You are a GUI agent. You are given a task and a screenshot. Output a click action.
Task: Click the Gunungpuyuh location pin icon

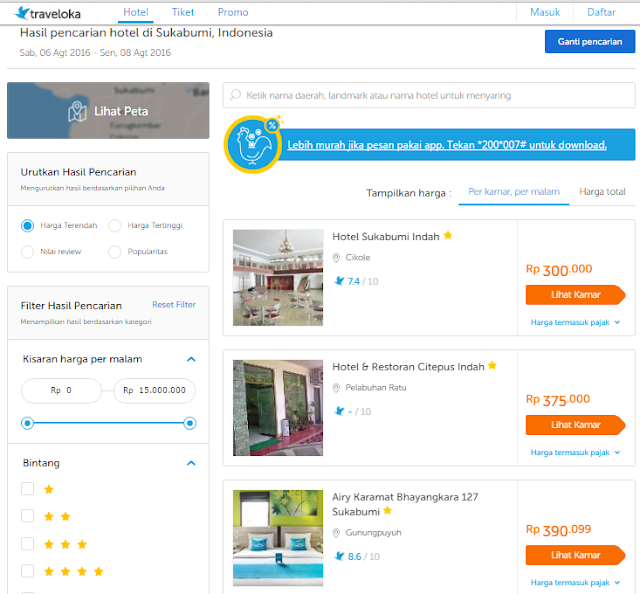336,533
